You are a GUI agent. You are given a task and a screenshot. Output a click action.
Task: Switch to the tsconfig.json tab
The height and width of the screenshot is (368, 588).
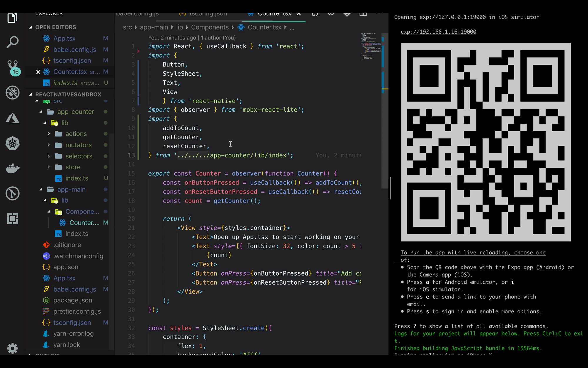point(207,14)
